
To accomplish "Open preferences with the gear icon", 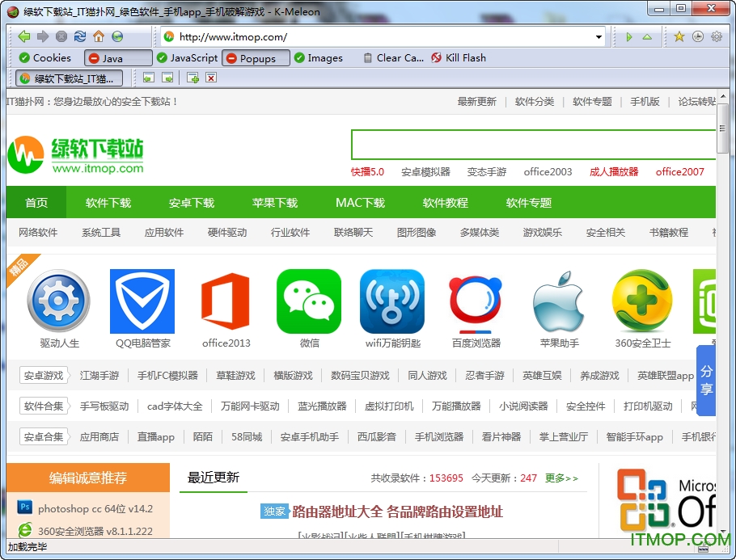I will tap(717, 36).
